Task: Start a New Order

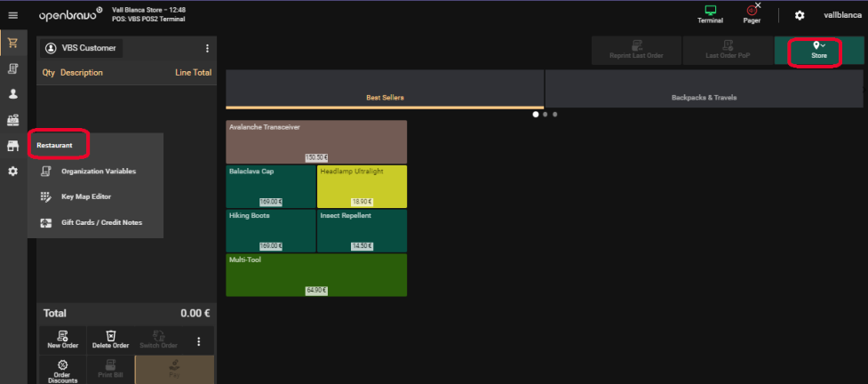Action: [x=62, y=340]
